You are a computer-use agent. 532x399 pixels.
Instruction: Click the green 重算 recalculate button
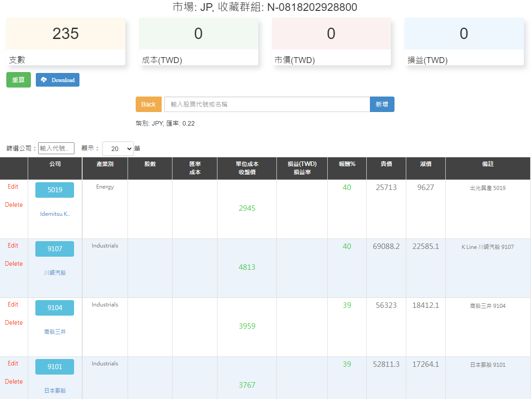click(x=19, y=80)
